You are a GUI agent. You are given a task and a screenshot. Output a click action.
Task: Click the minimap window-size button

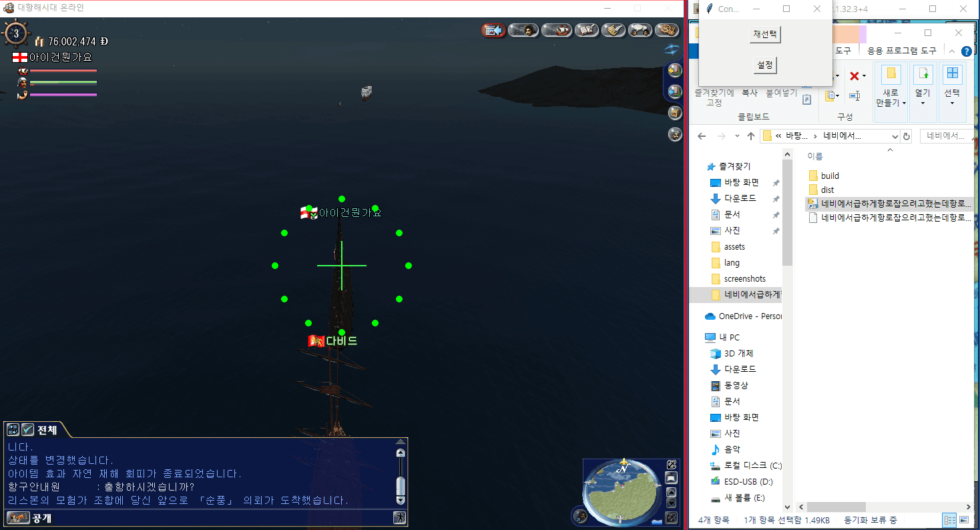[x=672, y=477]
